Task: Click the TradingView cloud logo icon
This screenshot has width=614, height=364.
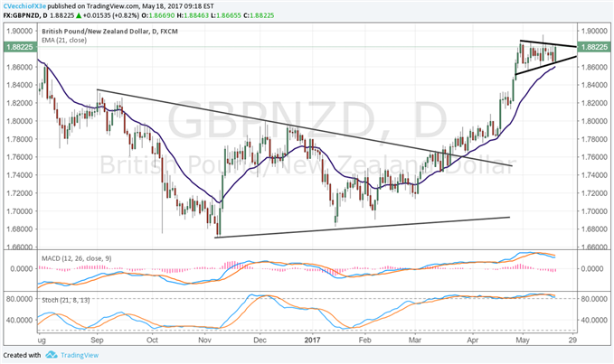Action: tap(52, 355)
